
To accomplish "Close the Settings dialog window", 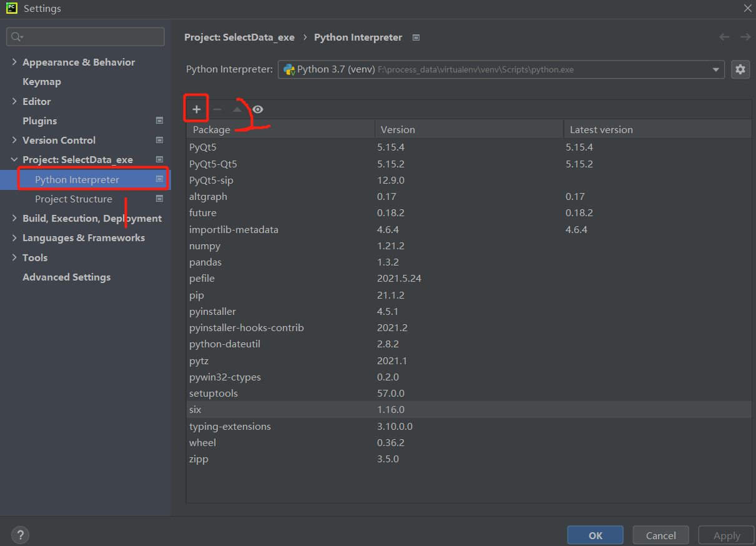I will click(747, 8).
